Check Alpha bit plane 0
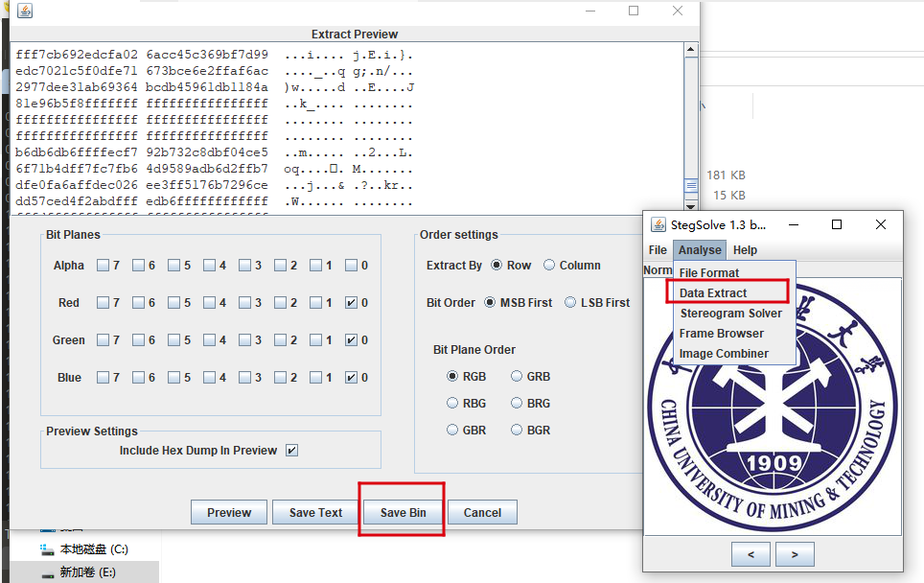924x583 pixels. tap(351, 266)
